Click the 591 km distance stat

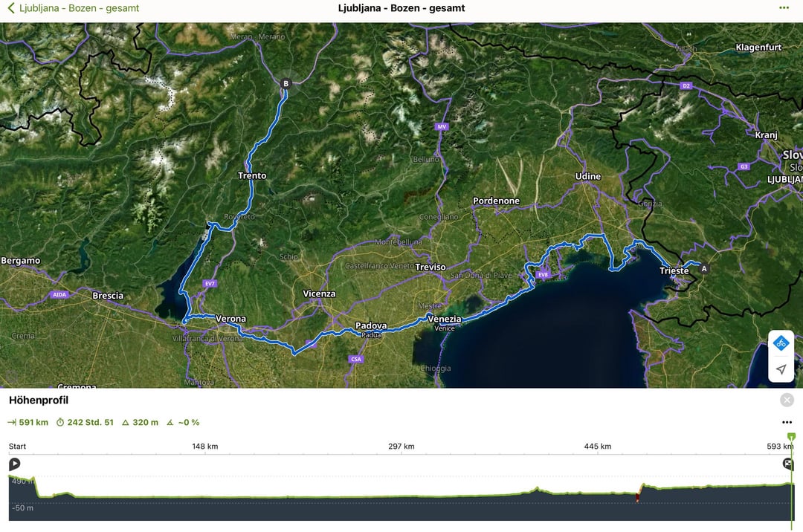click(x=28, y=423)
